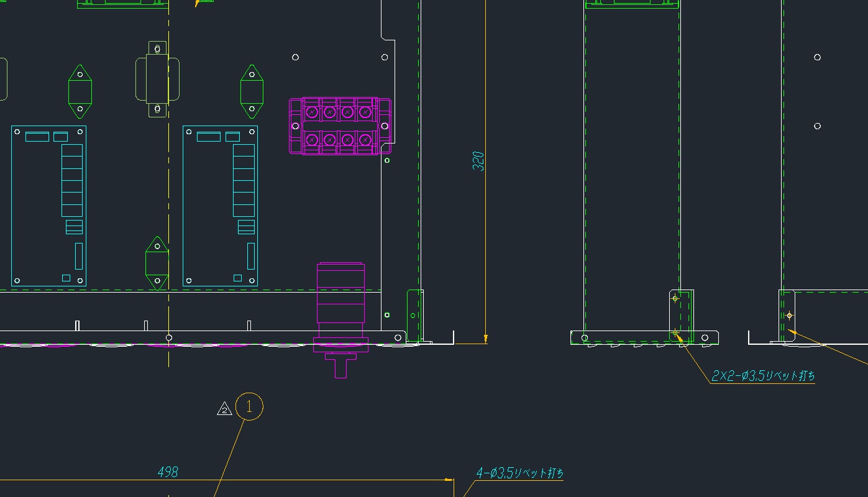Click the lower hole on far-right panel
868x497 pixels.
(818, 126)
